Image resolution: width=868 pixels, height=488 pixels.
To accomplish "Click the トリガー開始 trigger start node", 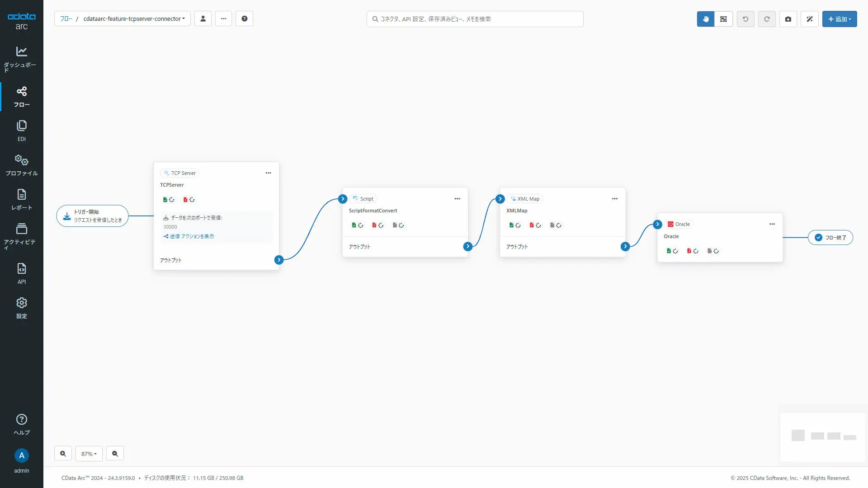I will (92, 216).
